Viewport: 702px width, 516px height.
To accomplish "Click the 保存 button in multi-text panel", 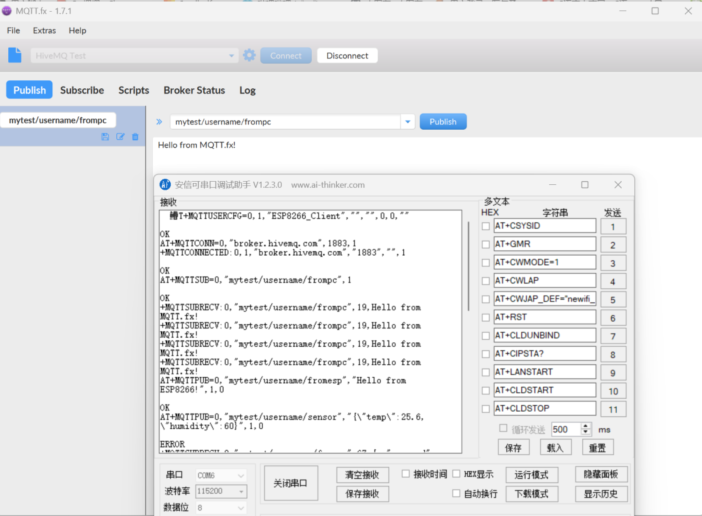I will 514,448.
